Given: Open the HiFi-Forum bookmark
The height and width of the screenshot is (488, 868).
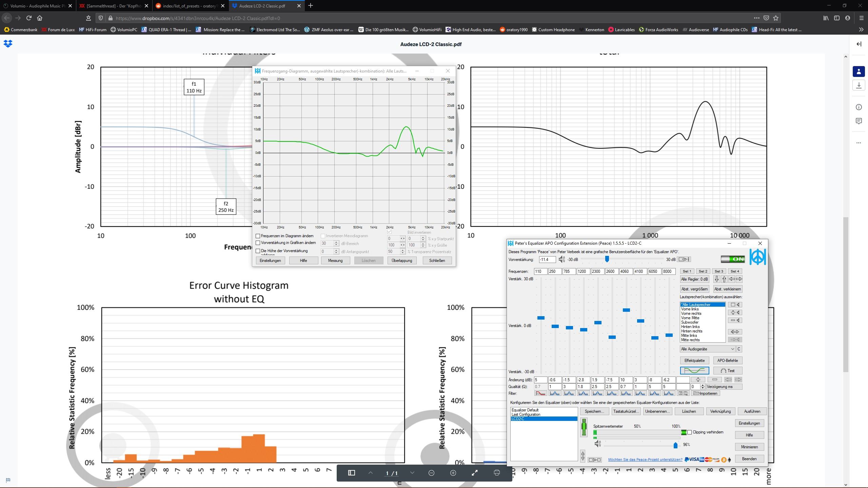Looking at the screenshot, I should pyautogui.click(x=93, y=30).
